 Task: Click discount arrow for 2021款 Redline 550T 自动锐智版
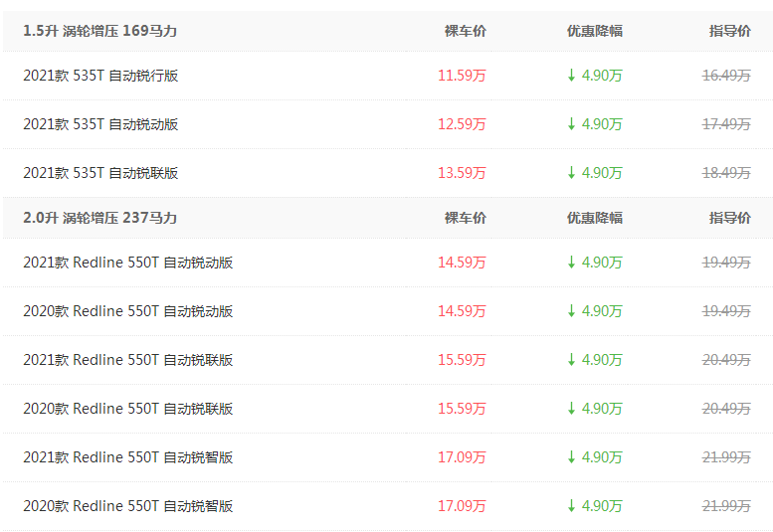tap(571, 457)
